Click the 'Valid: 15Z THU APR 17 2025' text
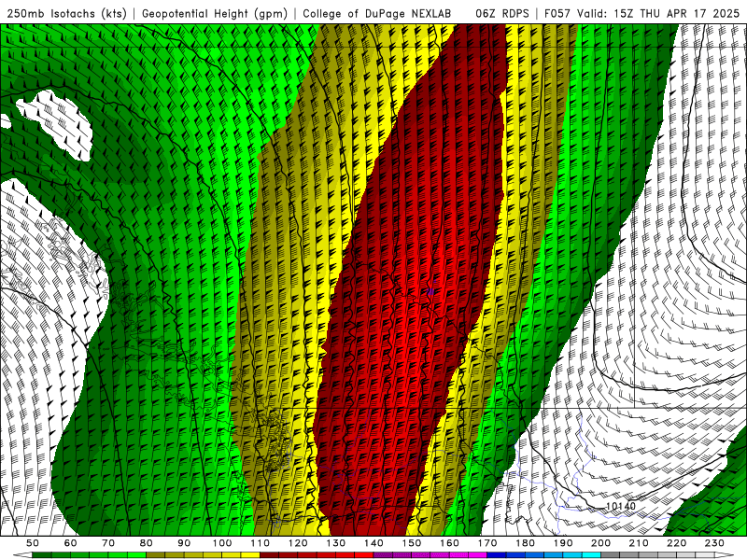Viewport: 747px width, 560px height. coord(658,13)
